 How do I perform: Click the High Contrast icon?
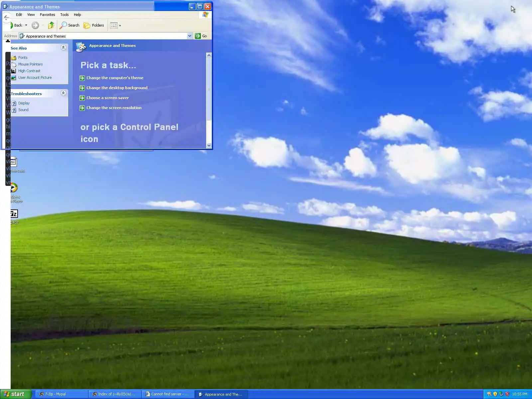14,71
